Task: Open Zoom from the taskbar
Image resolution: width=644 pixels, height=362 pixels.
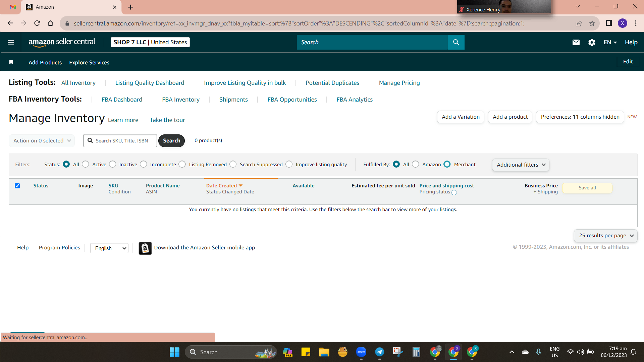Action: (x=361, y=352)
